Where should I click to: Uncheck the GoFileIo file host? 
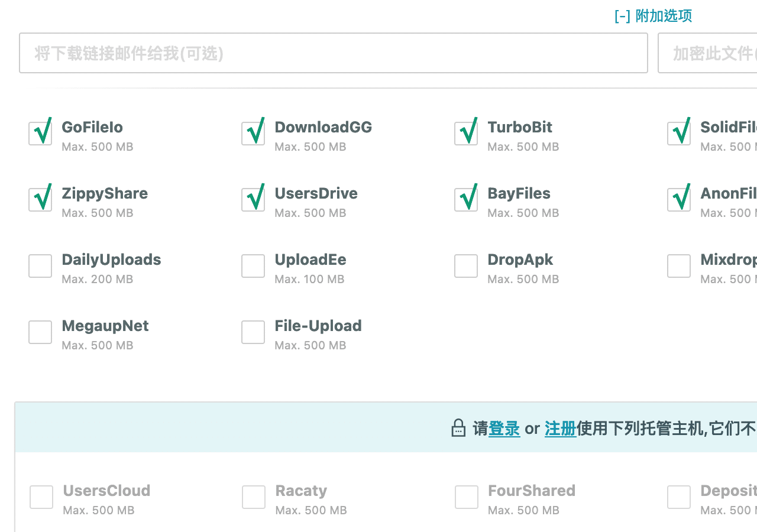pos(40,132)
